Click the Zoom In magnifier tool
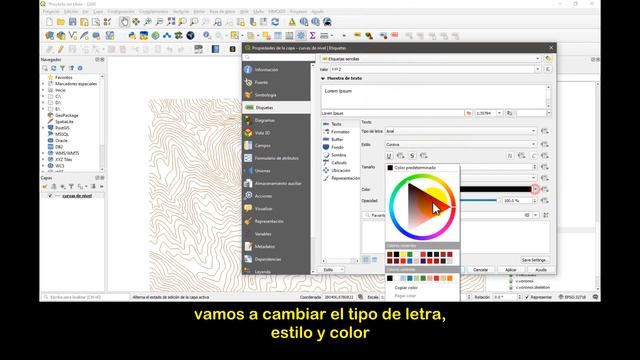 (x=148, y=22)
